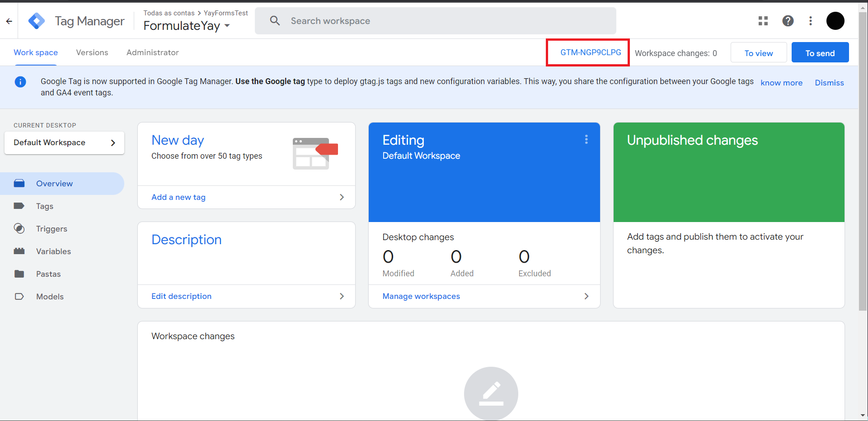Open the account avatar menu
This screenshot has height=421, width=868.
tap(835, 21)
